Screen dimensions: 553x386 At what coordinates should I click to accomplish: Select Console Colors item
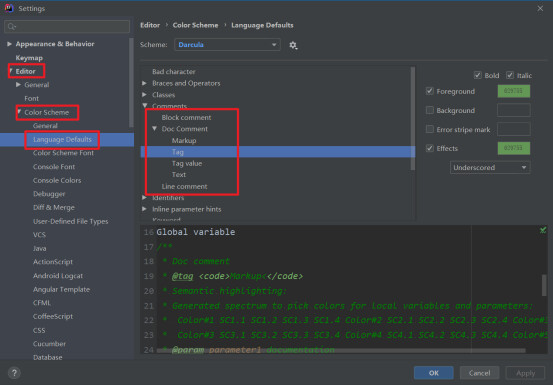57,180
